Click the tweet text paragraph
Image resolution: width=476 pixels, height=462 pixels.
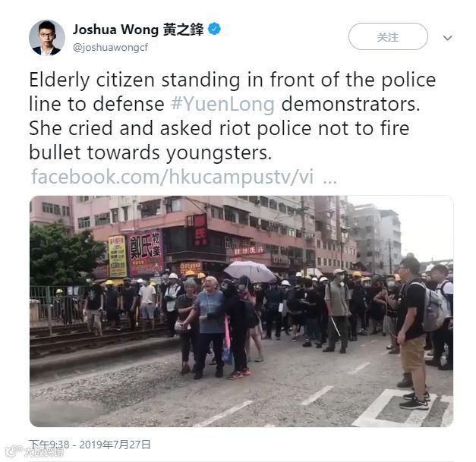coord(232,116)
